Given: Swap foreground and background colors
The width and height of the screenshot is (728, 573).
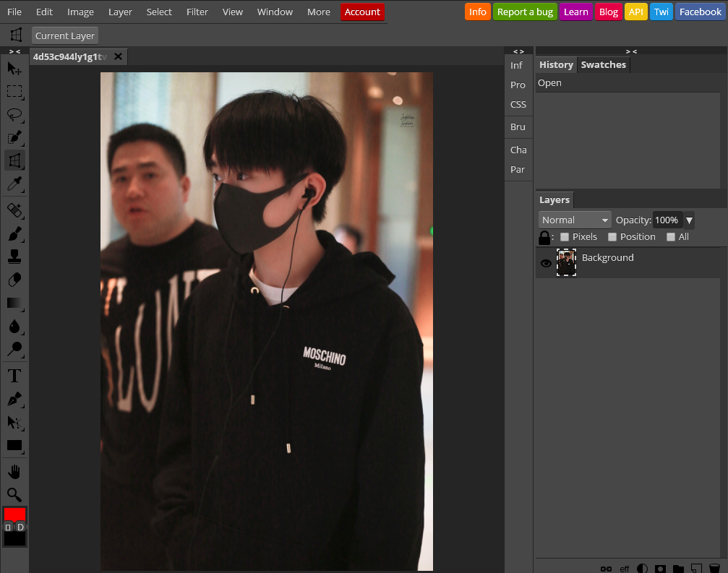Looking at the screenshot, I should pos(8,527).
